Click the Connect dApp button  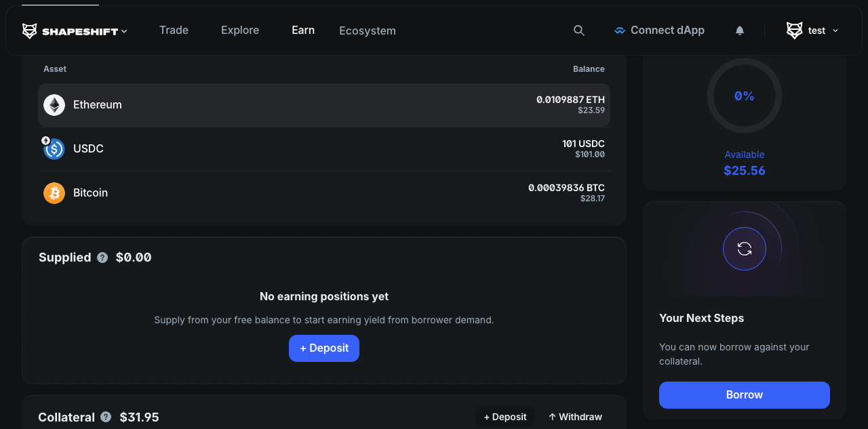click(659, 30)
